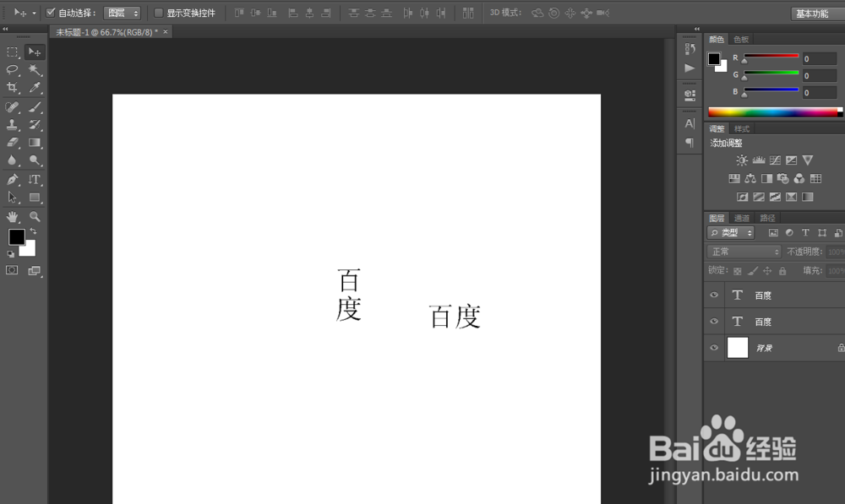Screen dimensions: 845x504
Task: Select the Hand tool
Action: [x=13, y=216]
